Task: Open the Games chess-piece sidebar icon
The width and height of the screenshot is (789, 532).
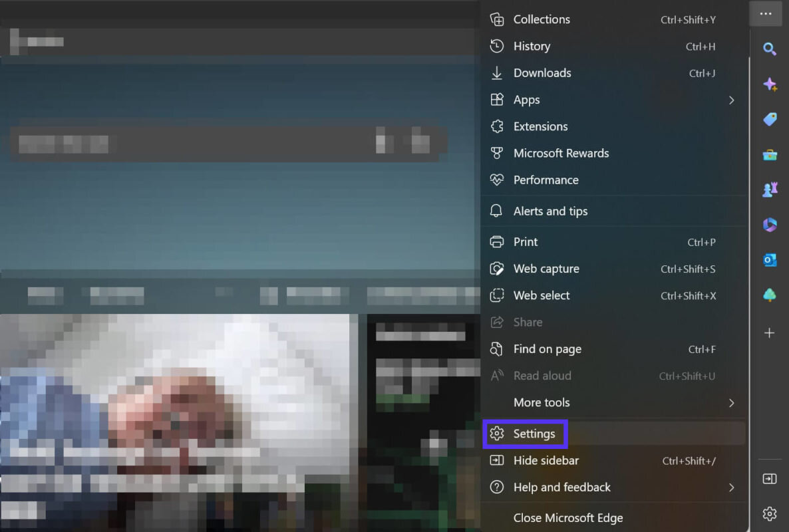Action: (x=770, y=190)
